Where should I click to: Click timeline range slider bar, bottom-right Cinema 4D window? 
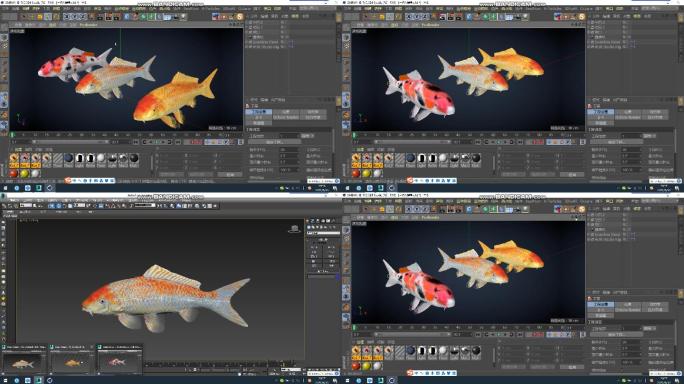412,335
